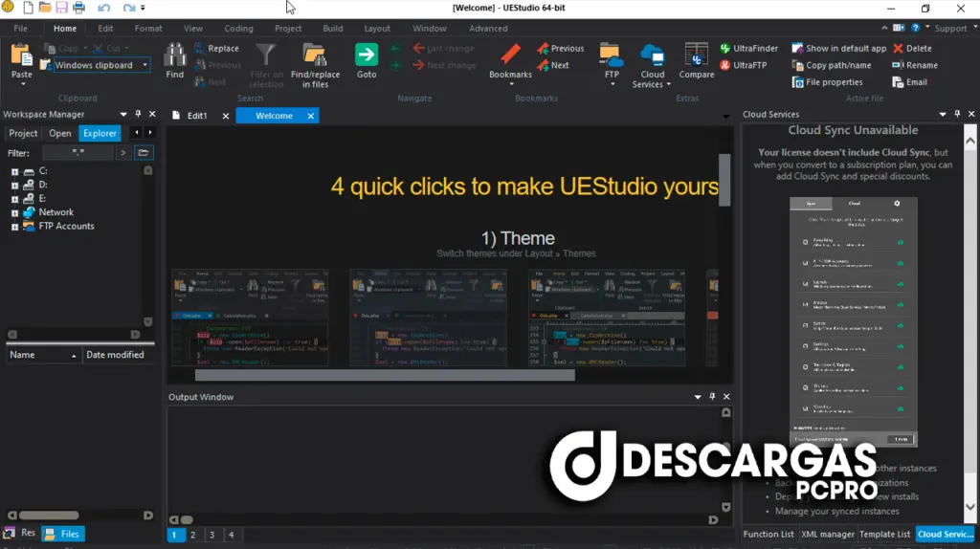Screen dimensions: 980x549
Task: Click the Filter input field
Action: point(78,152)
